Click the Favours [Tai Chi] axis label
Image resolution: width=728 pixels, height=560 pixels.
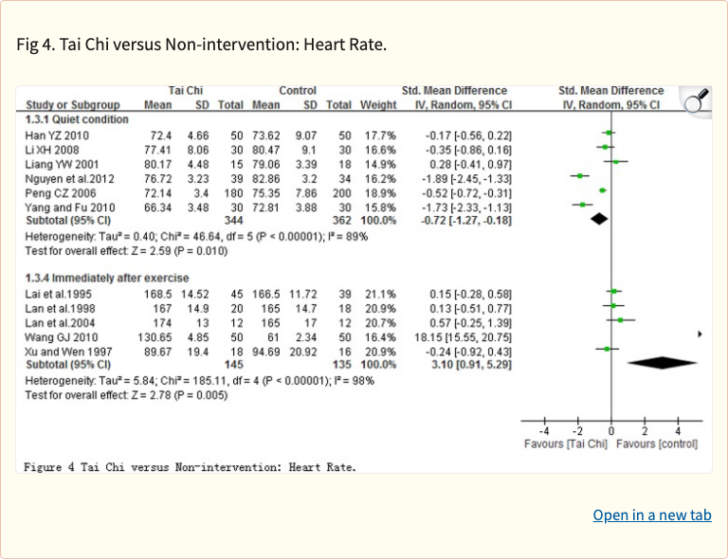coord(566,443)
